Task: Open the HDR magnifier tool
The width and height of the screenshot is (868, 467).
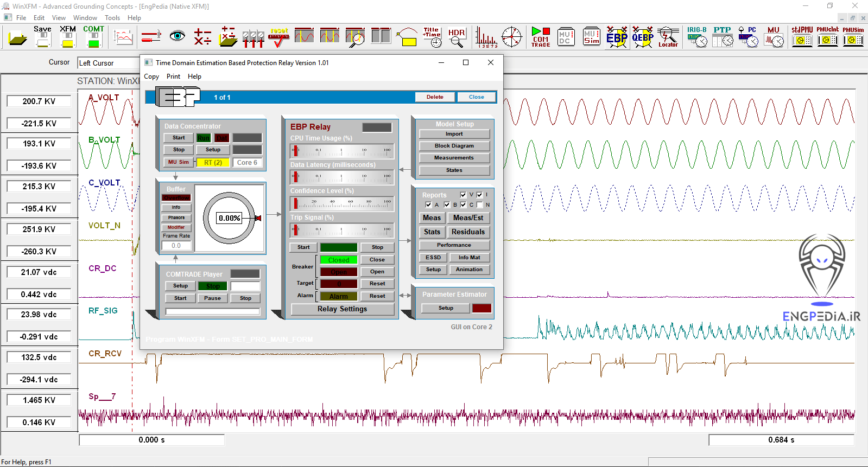Action: click(457, 37)
